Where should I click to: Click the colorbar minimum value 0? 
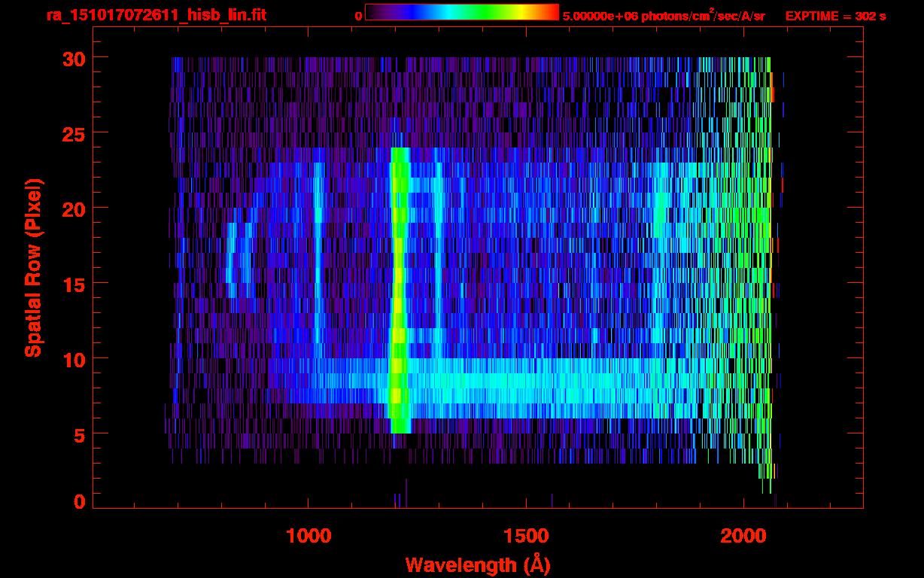click(x=358, y=15)
